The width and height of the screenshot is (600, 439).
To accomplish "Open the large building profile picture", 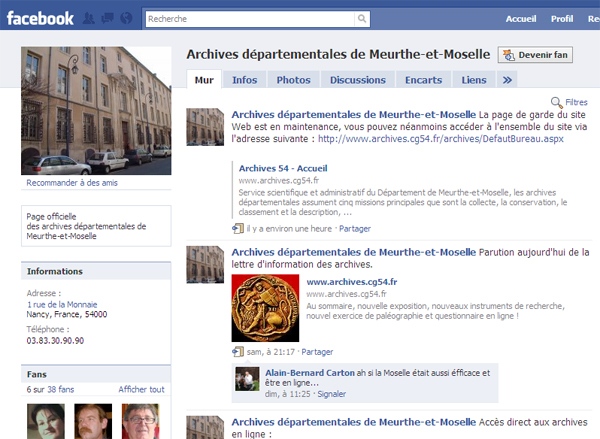I will click(x=96, y=111).
